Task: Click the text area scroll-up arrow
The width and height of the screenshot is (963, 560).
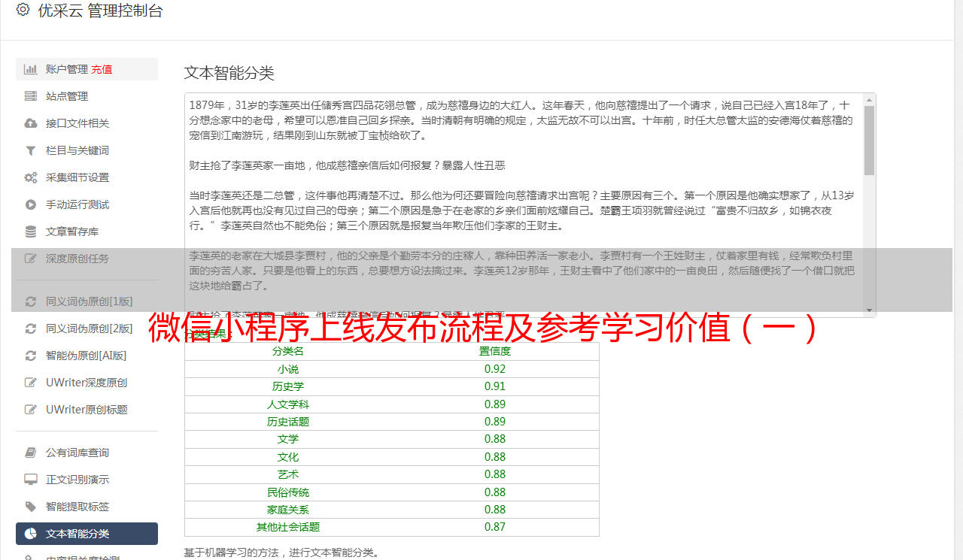Action: click(869, 100)
